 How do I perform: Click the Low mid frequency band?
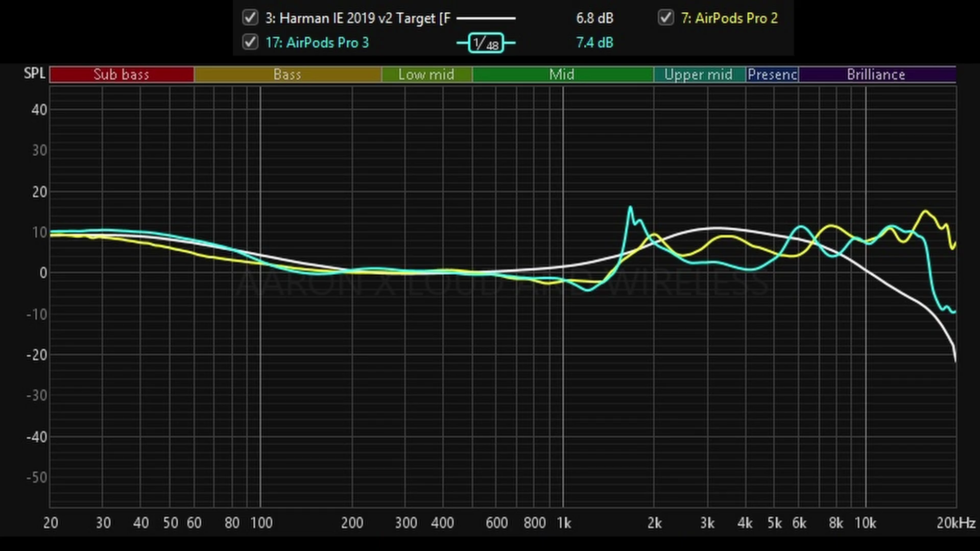click(x=427, y=75)
